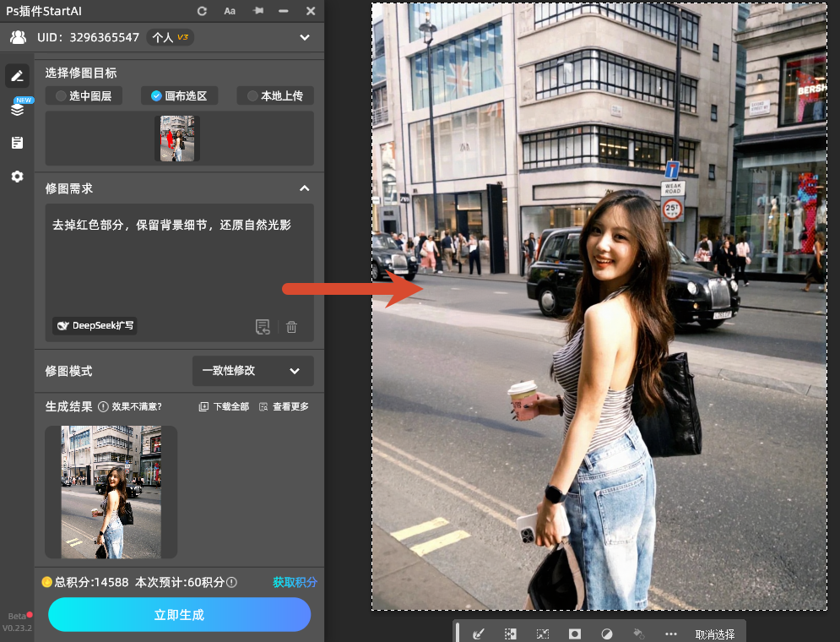The image size is (840, 642).
Task: Collapse the 修图需求 section chevron
Action: [x=305, y=188]
